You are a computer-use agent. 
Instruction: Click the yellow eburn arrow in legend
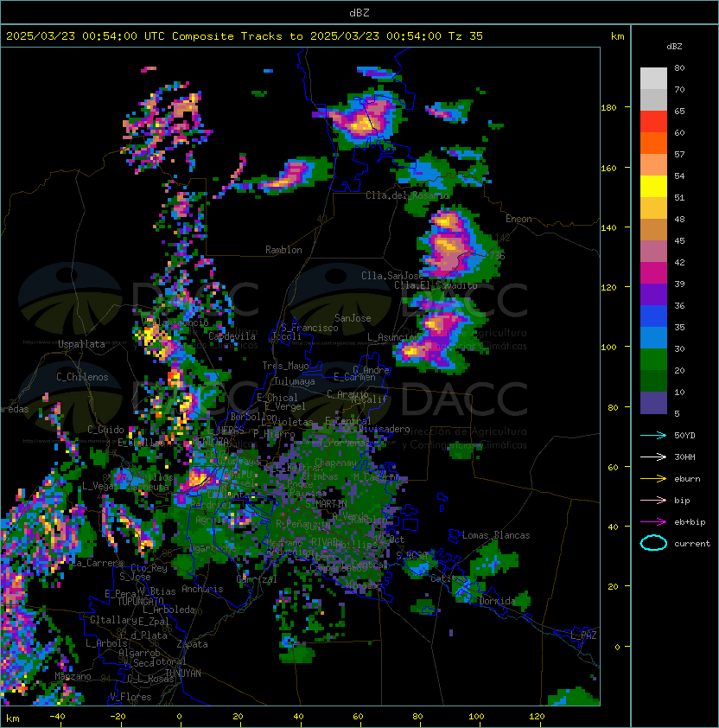[653, 479]
